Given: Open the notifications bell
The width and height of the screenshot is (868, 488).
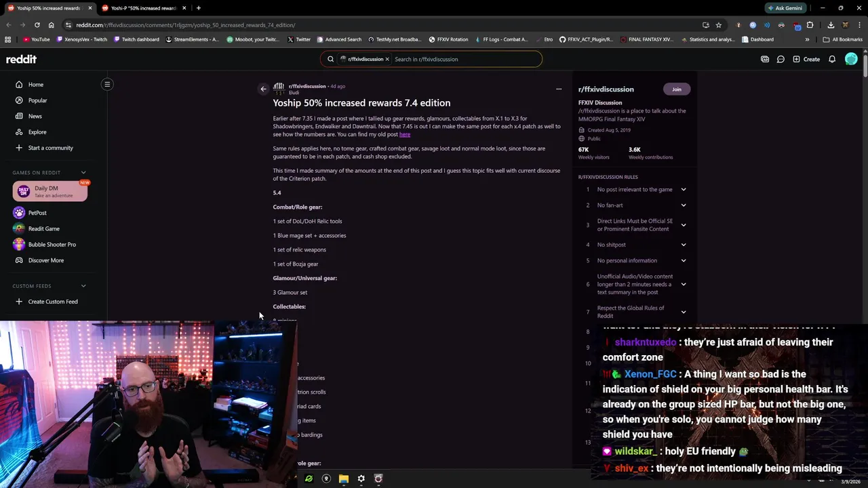Looking at the screenshot, I should [832, 59].
